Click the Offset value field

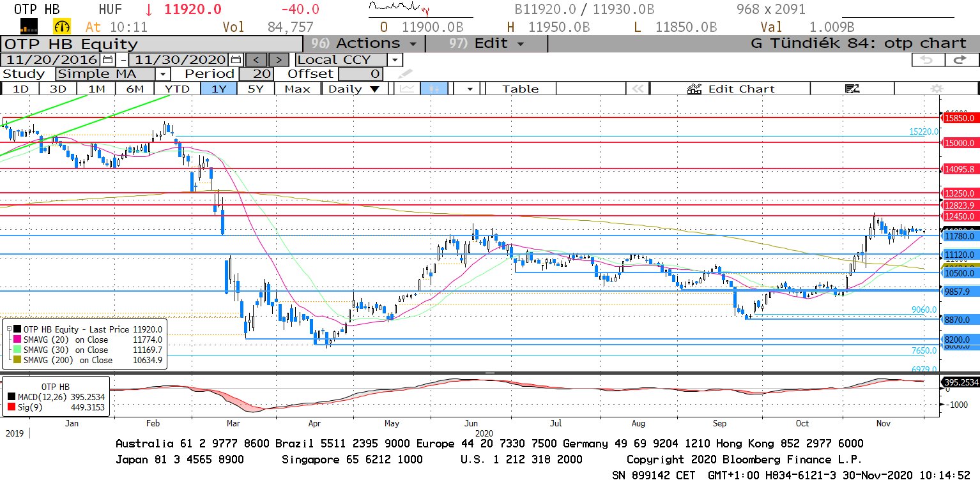coord(360,74)
